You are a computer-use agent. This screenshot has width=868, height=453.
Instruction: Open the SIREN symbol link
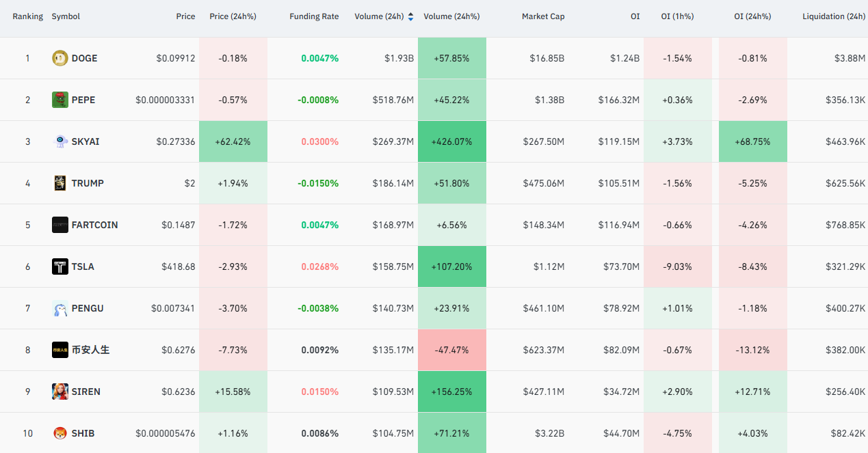tap(86, 392)
